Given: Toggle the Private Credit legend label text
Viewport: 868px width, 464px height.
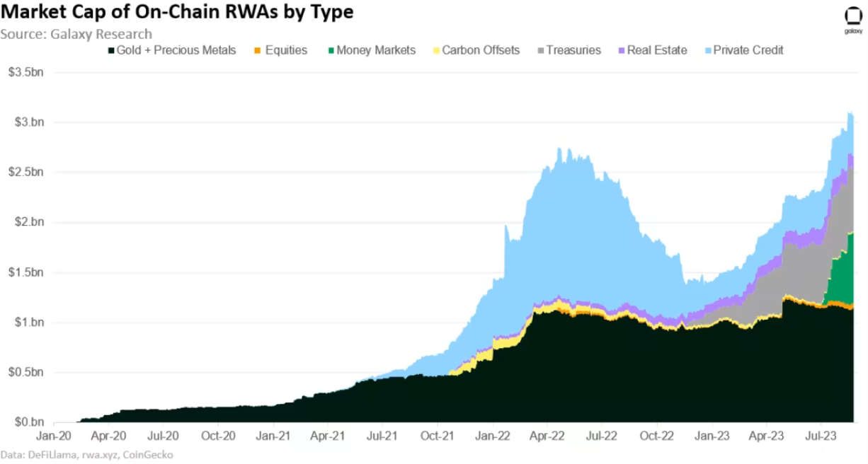Looking at the screenshot, I should (x=748, y=50).
